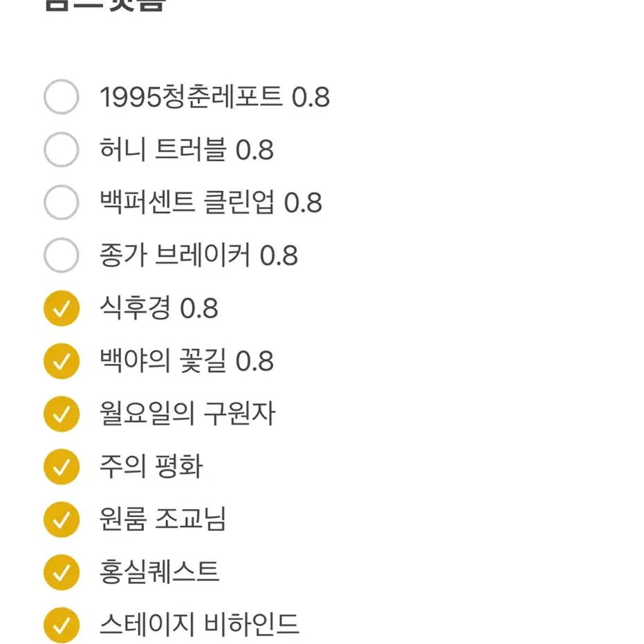Check the 허니 트러블 0.8 circle

pyautogui.click(x=61, y=150)
